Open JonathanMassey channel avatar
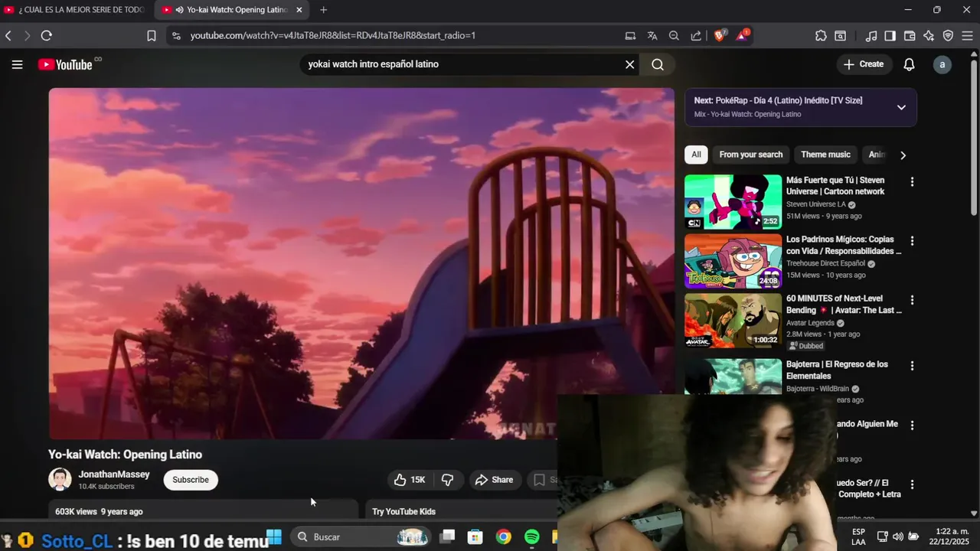 point(60,480)
